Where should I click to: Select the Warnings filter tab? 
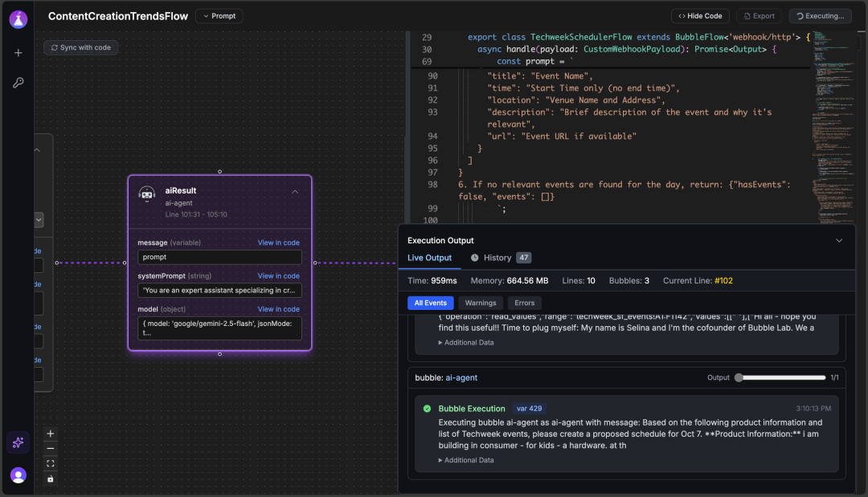coord(481,303)
